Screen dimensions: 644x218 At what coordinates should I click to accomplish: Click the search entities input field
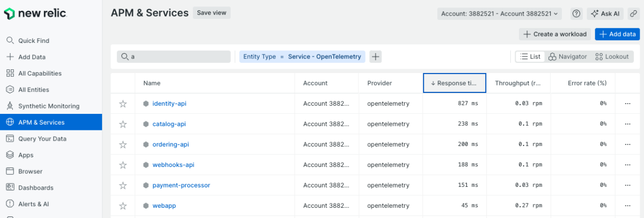(x=174, y=56)
